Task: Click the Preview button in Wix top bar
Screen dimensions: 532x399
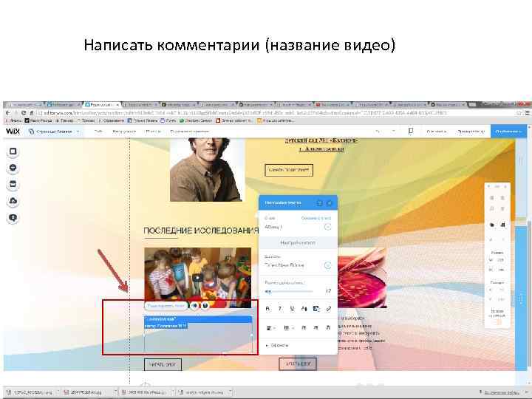Action: tap(471, 132)
